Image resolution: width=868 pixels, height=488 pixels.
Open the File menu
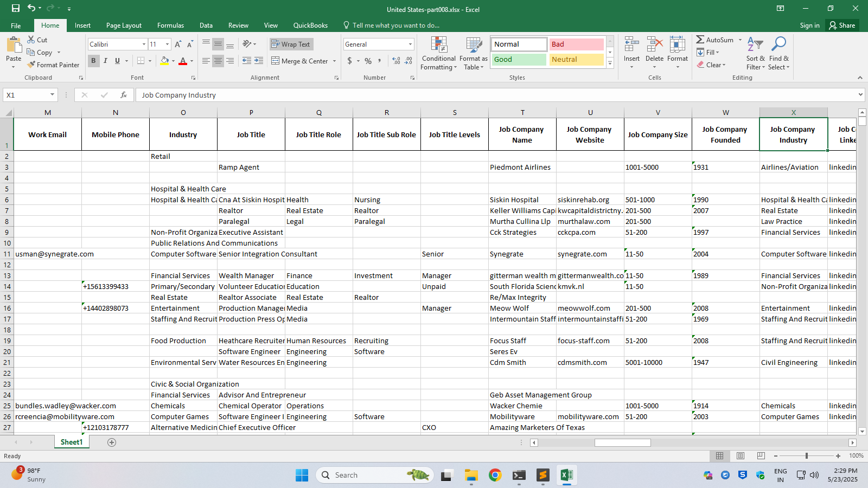[16, 25]
